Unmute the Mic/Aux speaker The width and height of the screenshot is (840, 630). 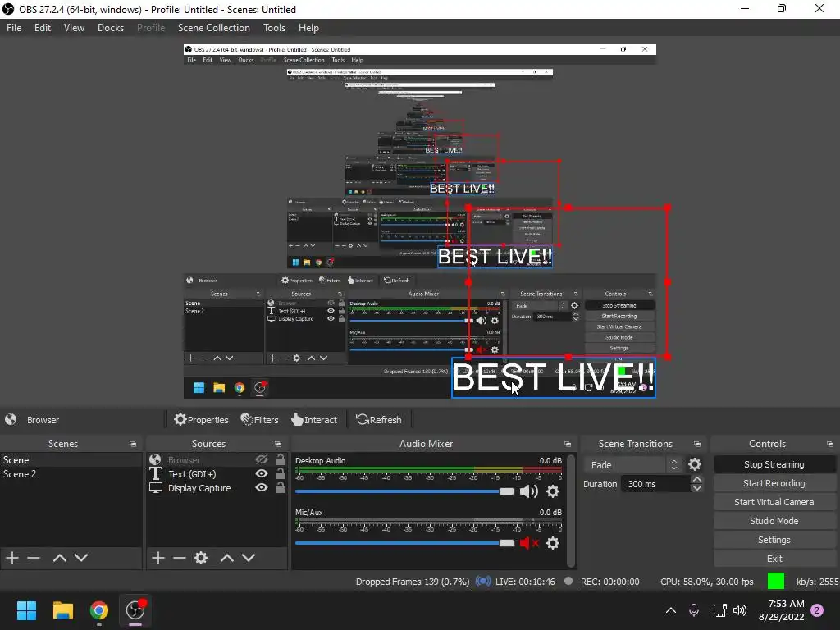529,543
